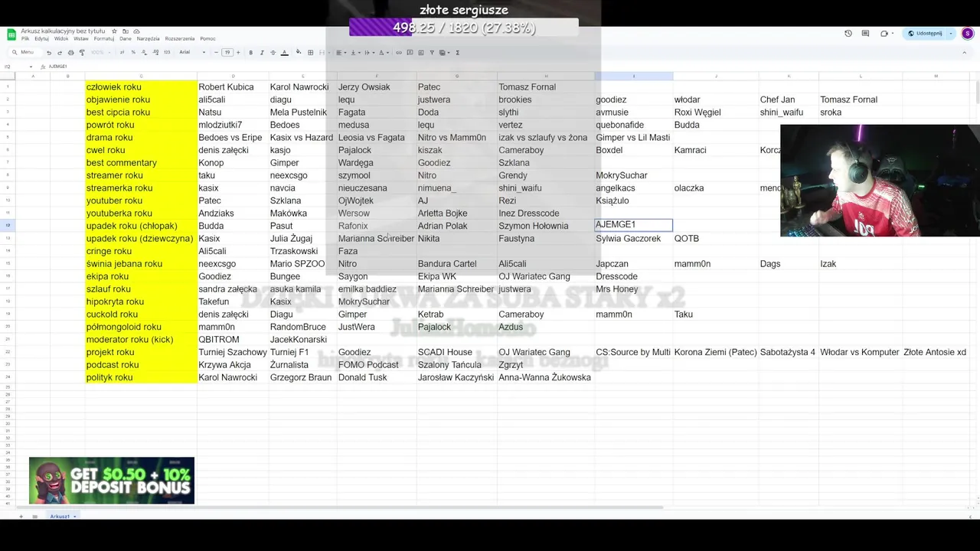The image size is (980, 551).
Task: Select the cell containing AJEMGE1
Action: click(634, 225)
